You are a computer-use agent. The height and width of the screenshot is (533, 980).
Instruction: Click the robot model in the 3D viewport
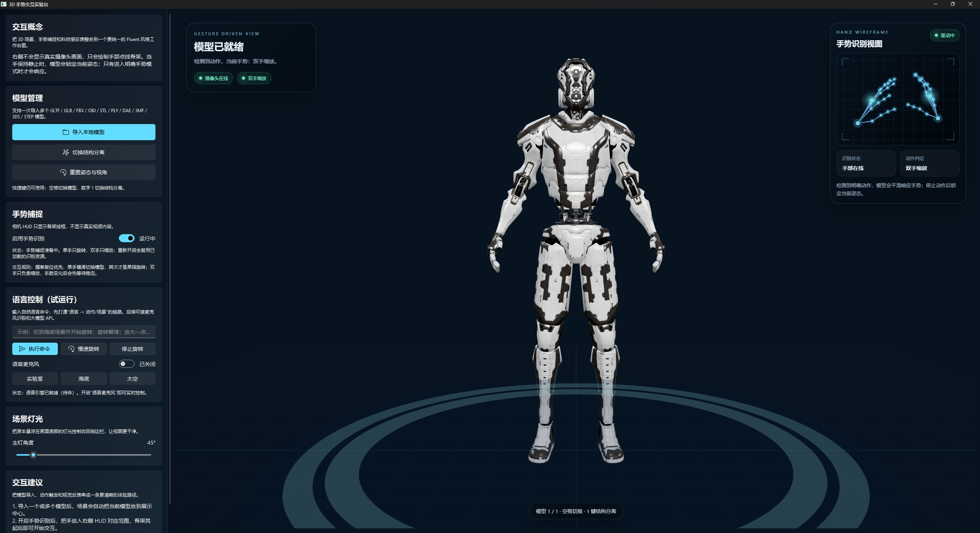[x=576, y=260]
